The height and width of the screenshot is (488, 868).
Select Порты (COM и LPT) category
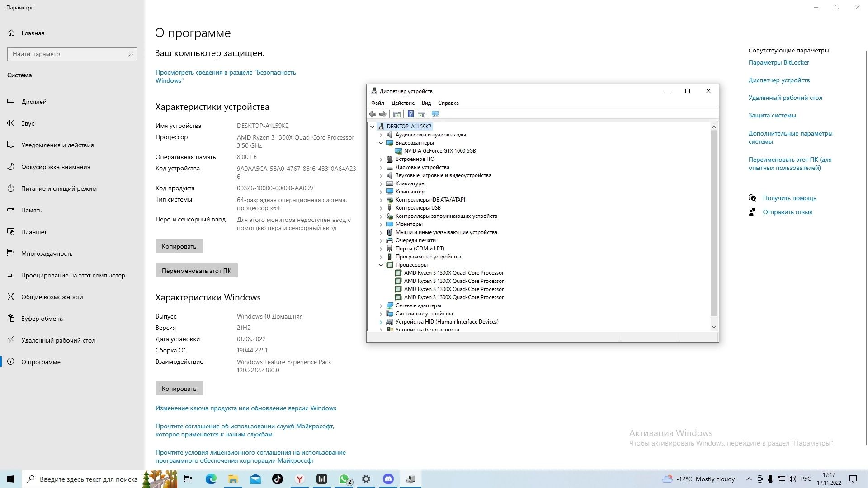click(420, 249)
